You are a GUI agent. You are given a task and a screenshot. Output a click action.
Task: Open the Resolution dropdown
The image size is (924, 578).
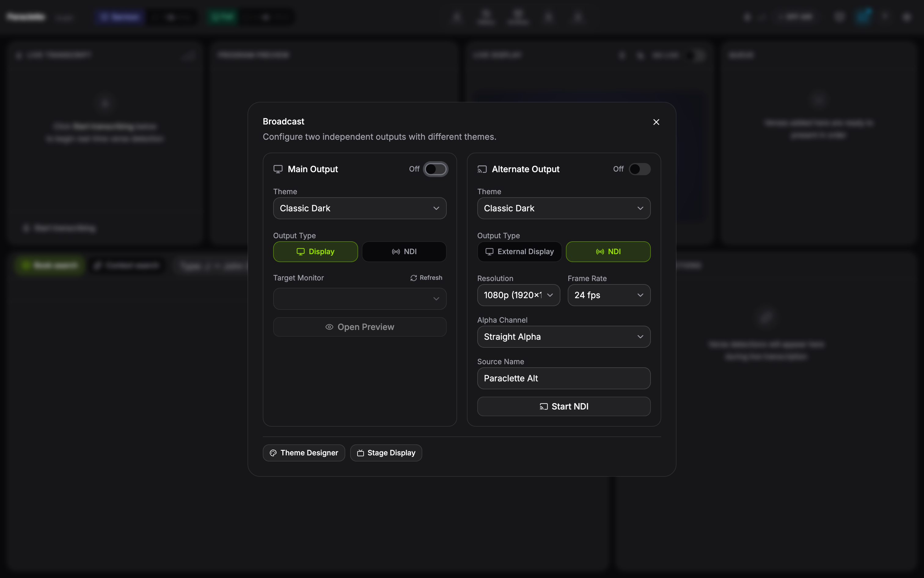(519, 295)
